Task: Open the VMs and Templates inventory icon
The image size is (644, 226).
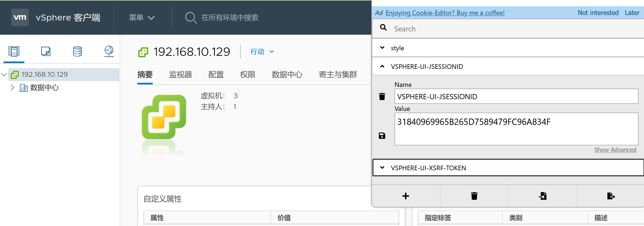Action: (x=46, y=51)
